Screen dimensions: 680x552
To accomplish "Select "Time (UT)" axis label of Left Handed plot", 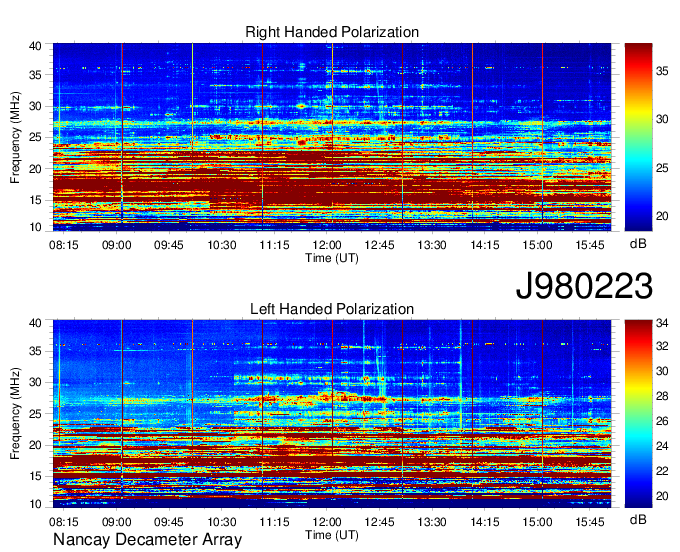I will (332, 535).
